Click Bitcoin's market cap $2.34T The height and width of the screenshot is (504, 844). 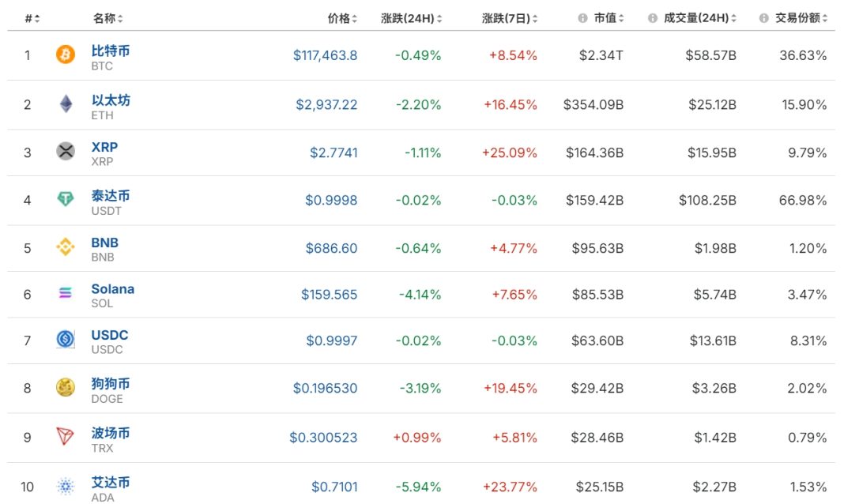click(601, 55)
